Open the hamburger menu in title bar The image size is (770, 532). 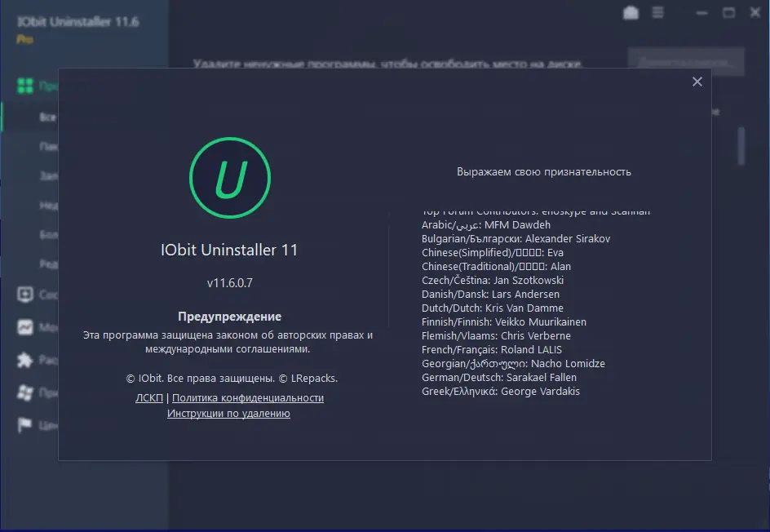point(658,12)
